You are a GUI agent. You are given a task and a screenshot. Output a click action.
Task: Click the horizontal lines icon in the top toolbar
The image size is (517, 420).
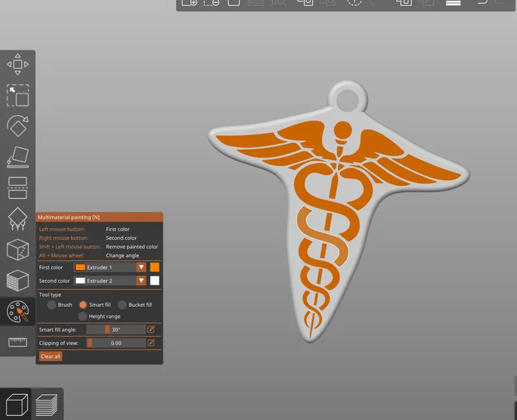[453, 3]
